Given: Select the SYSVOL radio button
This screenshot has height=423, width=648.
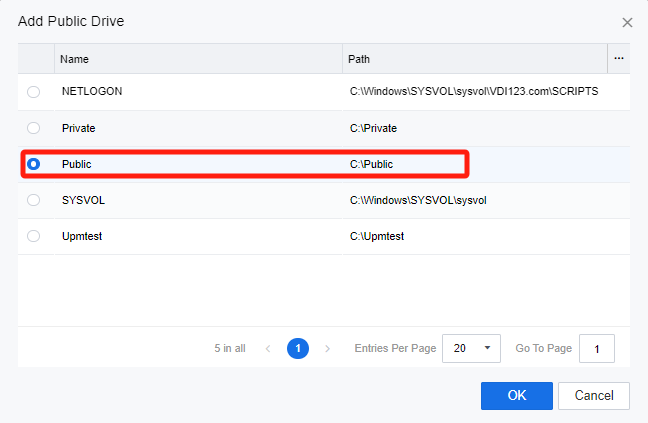Looking at the screenshot, I should (34, 200).
